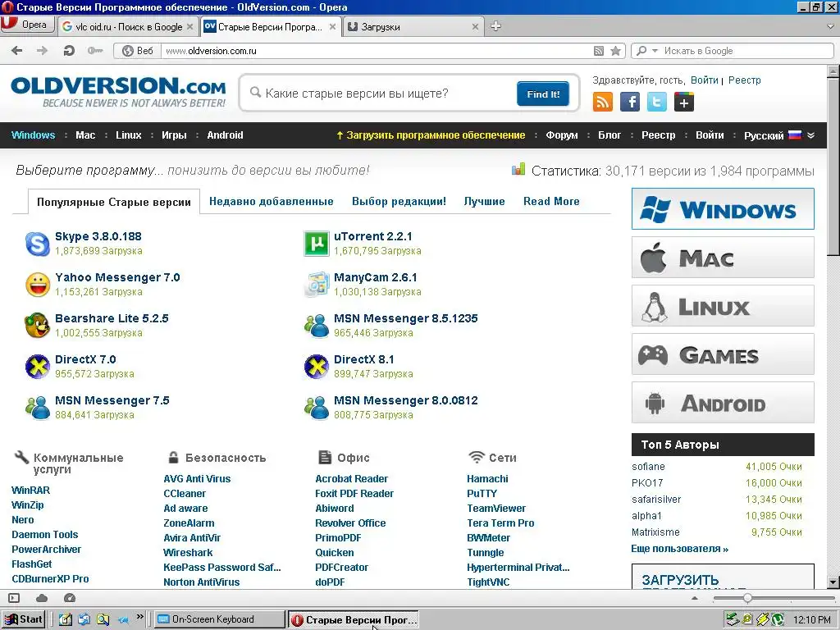Screen dimensions: 840x630
Task: Click the OldVersion.com logo
Action: pyautogui.click(x=118, y=92)
